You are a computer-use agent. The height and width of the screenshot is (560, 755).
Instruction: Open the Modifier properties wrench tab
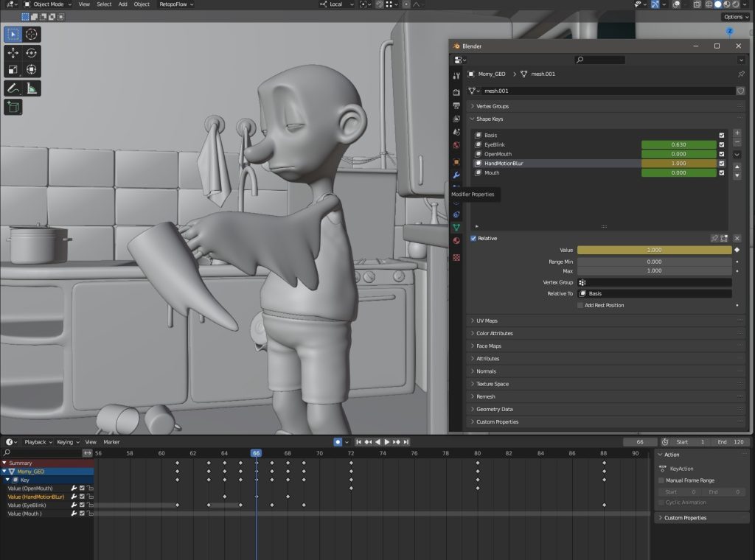456,175
